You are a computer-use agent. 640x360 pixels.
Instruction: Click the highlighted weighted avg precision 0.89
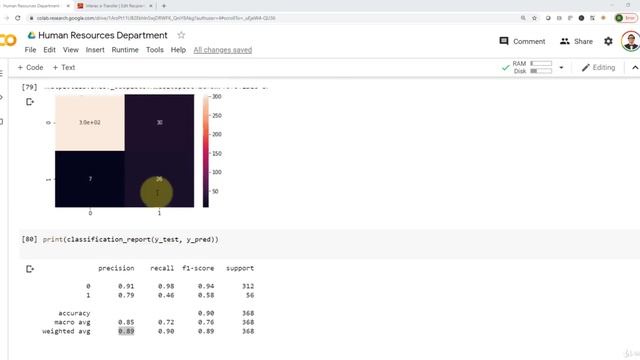126,331
